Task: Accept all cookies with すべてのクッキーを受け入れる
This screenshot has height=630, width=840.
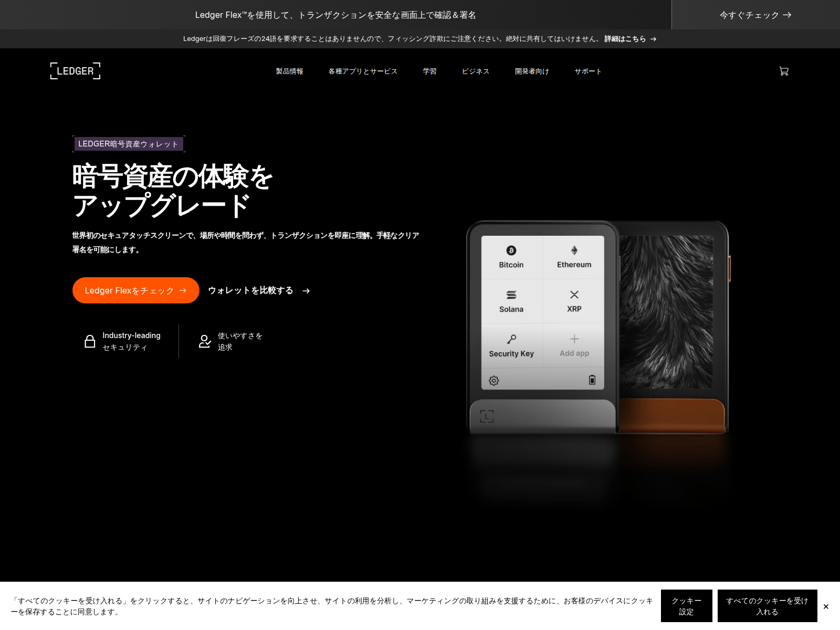Action: tap(768, 606)
